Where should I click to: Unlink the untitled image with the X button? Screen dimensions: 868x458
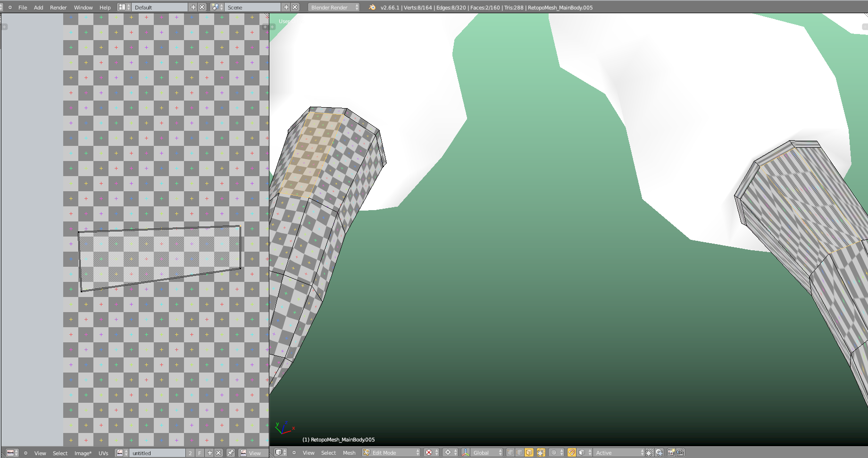218,452
